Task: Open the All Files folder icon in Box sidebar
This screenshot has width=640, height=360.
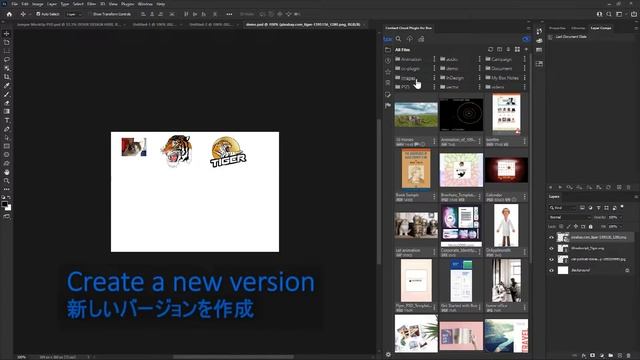Action: click(388, 50)
